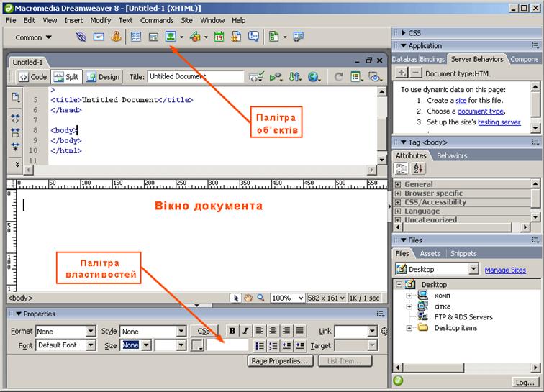
Task: Click the Refresh Design View icon
Action: 338,77
